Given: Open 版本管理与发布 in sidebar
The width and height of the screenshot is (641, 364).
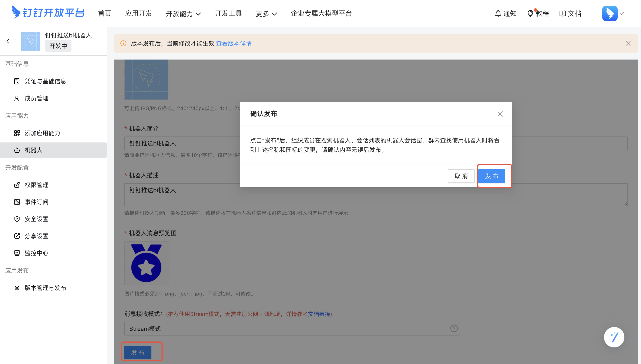Looking at the screenshot, I should click(x=45, y=288).
